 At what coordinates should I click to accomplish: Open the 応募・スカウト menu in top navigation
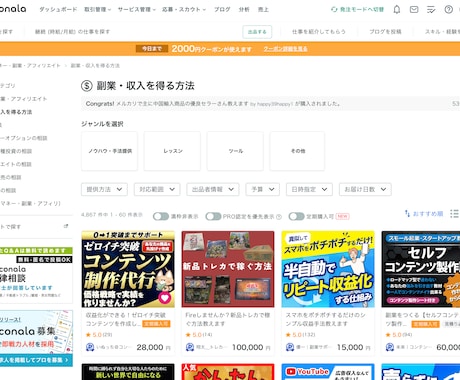tap(184, 10)
